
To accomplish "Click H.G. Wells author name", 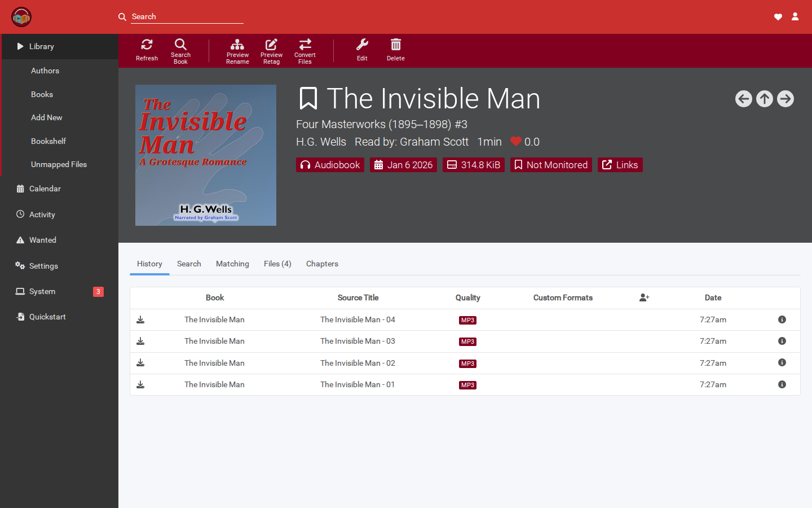I will tap(321, 142).
